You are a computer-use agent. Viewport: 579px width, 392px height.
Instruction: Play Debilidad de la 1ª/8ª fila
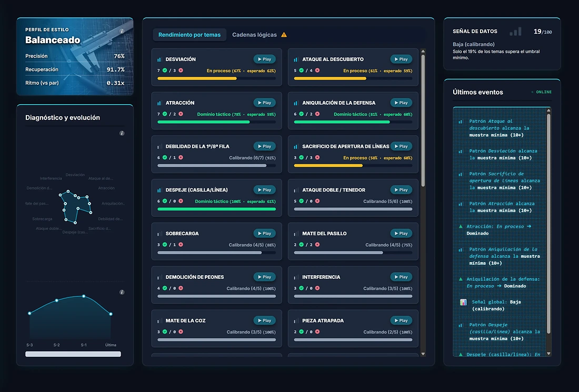click(x=264, y=146)
